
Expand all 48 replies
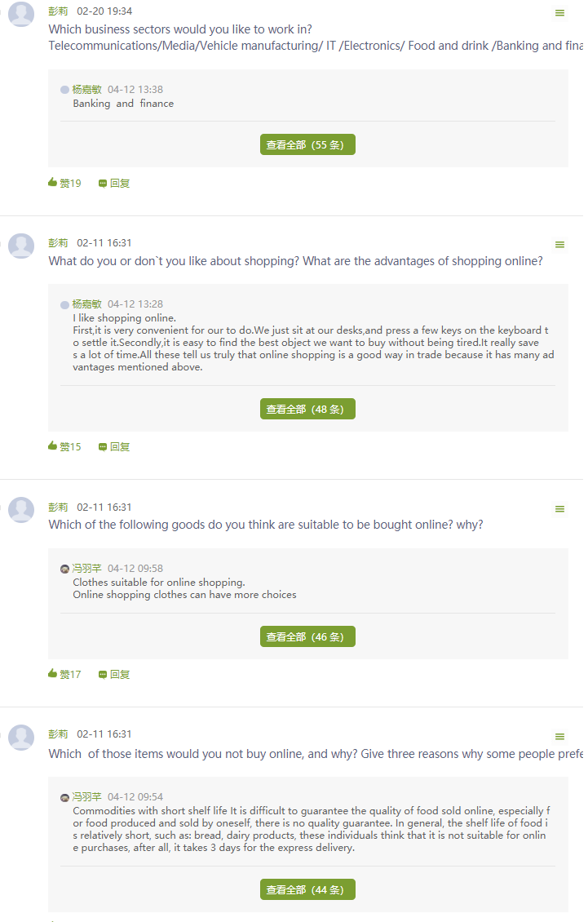click(x=307, y=409)
